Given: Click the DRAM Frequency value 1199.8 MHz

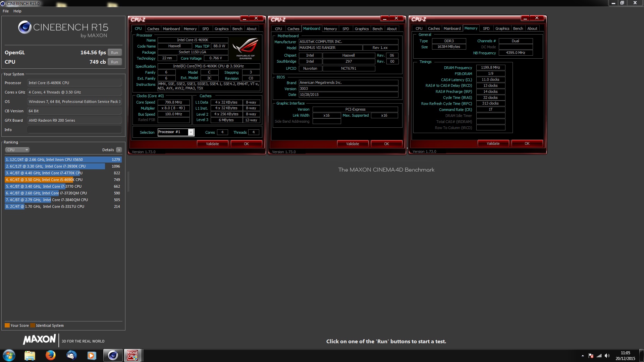Looking at the screenshot, I should click(490, 67).
